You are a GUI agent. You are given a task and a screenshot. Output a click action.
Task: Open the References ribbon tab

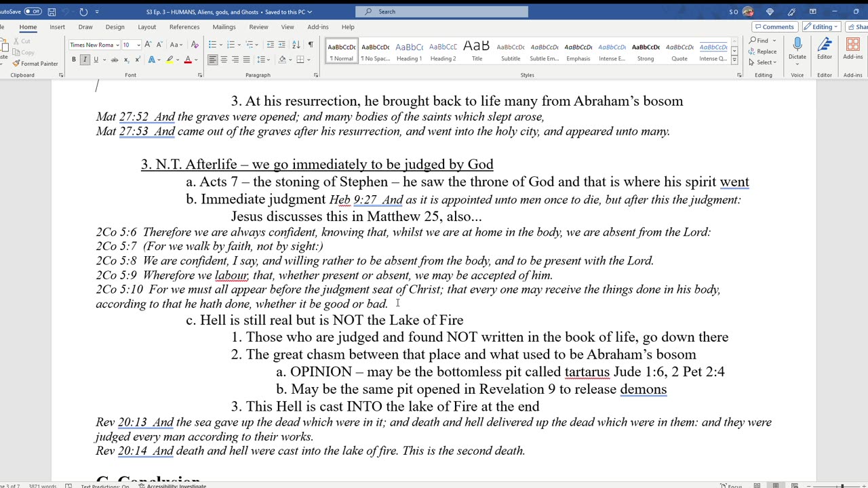point(184,27)
